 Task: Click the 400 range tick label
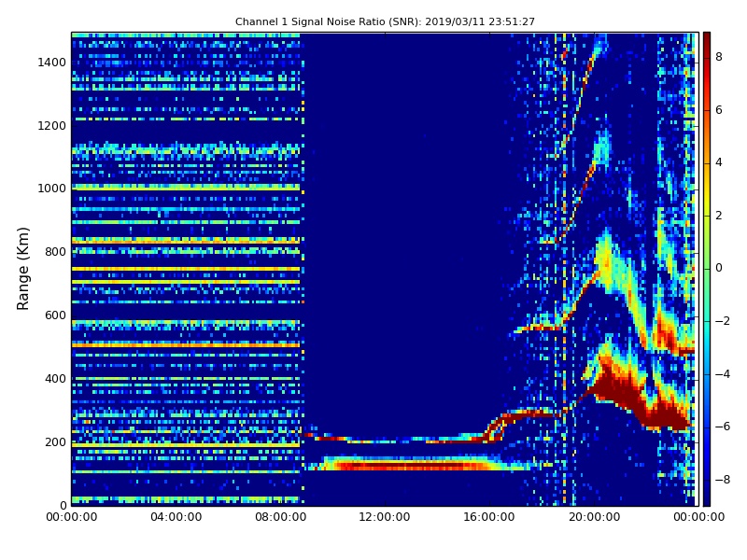click(x=56, y=379)
